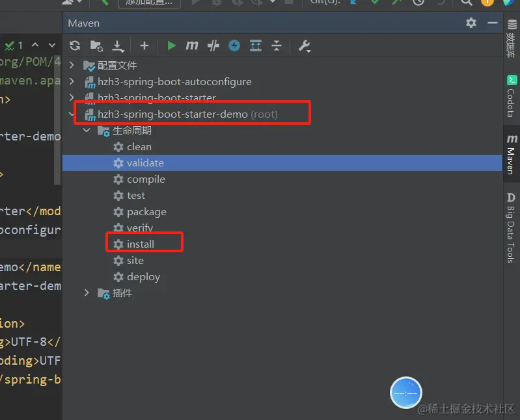
Task: Go to previous highlighted problem arrow
Action: 35,45
